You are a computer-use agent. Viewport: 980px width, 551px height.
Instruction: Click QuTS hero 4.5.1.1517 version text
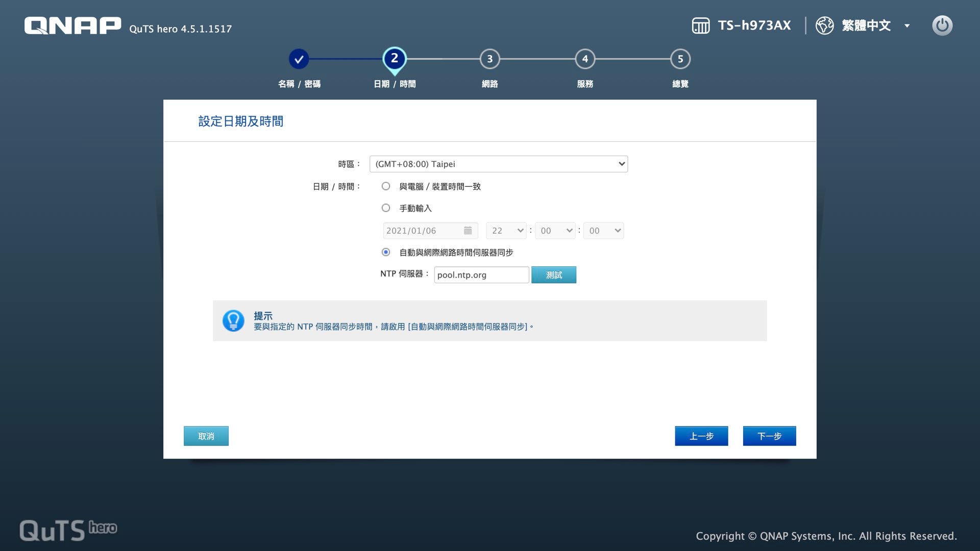pyautogui.click(x=181, y=29)
